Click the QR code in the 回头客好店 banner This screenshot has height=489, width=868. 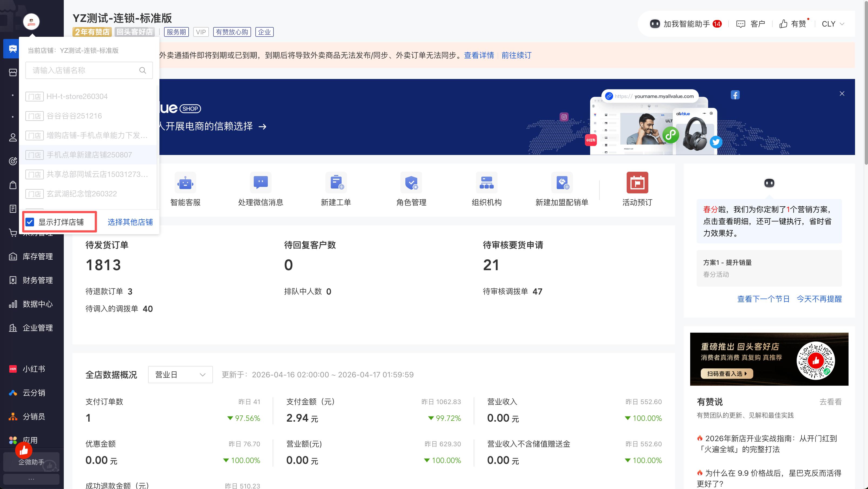(815, 360)
